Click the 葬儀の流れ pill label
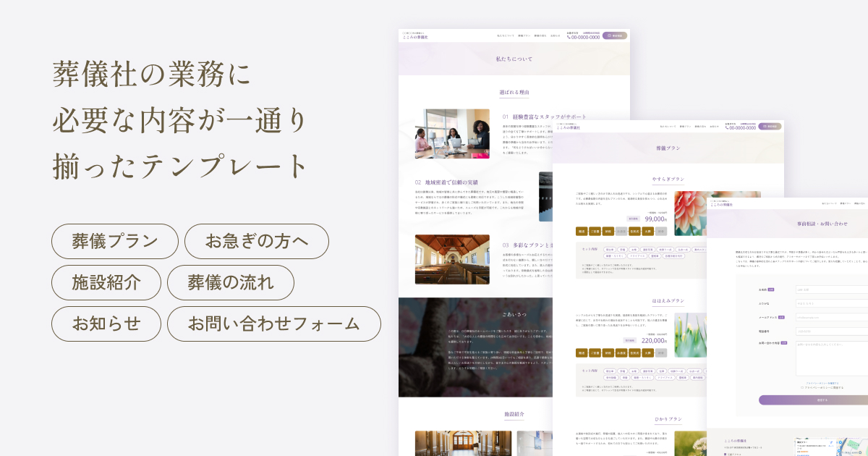Image resolution: width=868 pixels, height=456 pixels. 231,282
